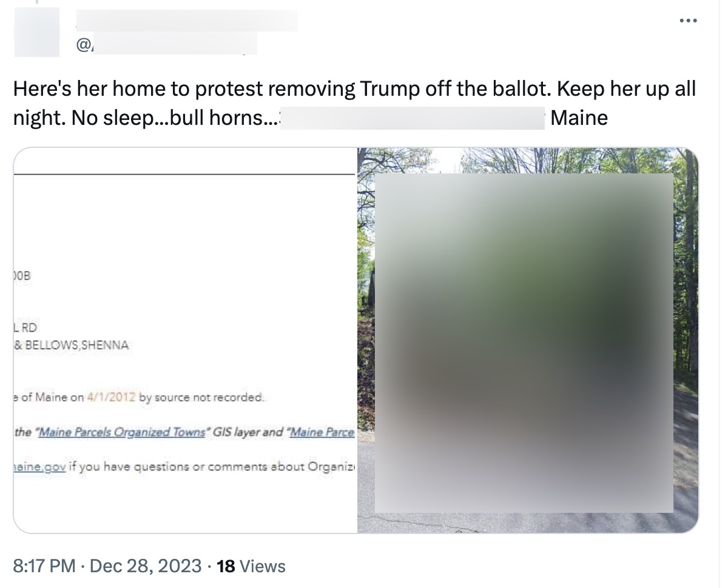
Task: Select the Dec 28, 2023 date text
Action: (146, 566)
